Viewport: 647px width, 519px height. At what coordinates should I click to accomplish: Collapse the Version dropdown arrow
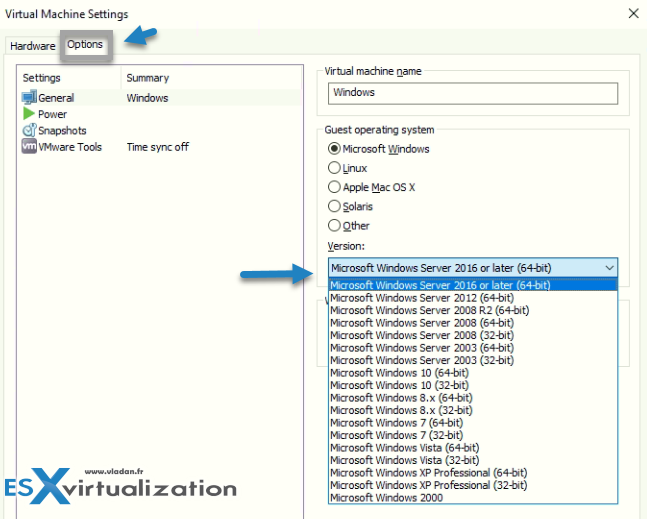pos(609,268)
